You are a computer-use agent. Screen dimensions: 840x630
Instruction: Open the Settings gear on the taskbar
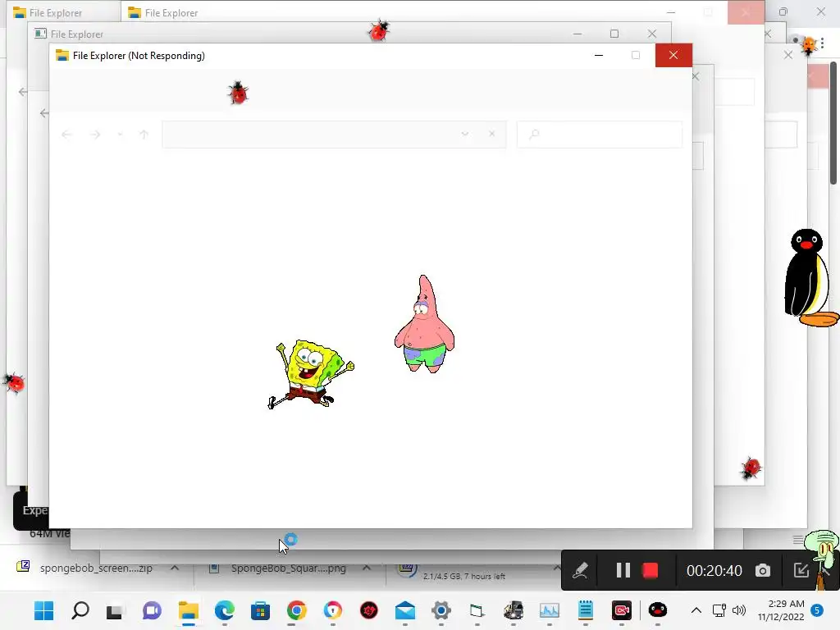pos(441,610)
